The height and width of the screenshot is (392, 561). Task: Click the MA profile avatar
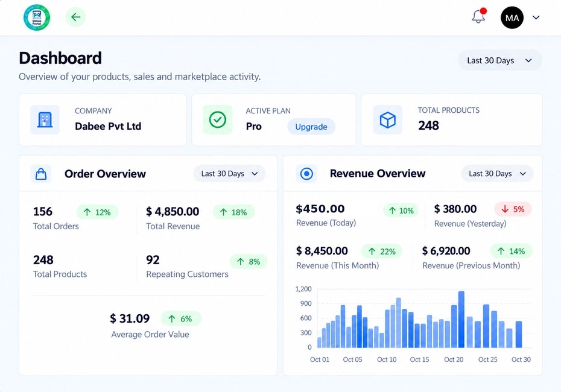[512, 17]
